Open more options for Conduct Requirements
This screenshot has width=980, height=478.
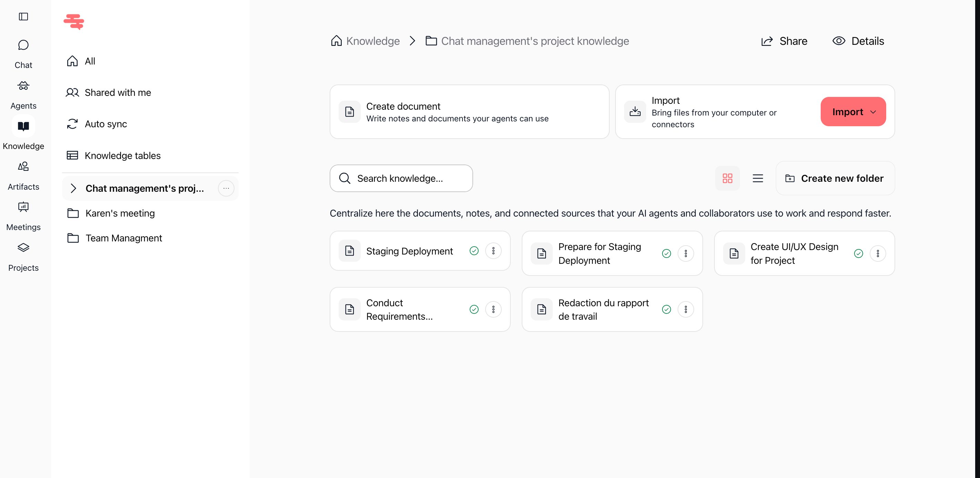[x=493, y=309]
